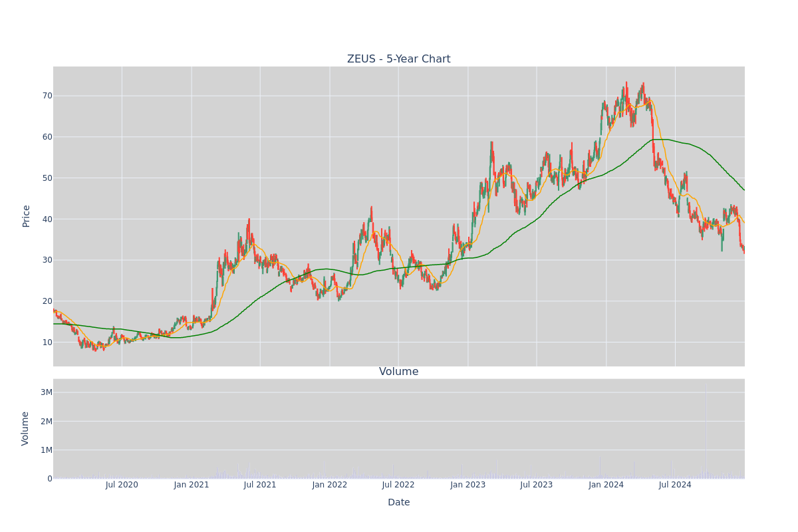This screenshot has height=532, width=798.
Task: Click the volume axis value '2M'
Action: click(x=47, y=421)
